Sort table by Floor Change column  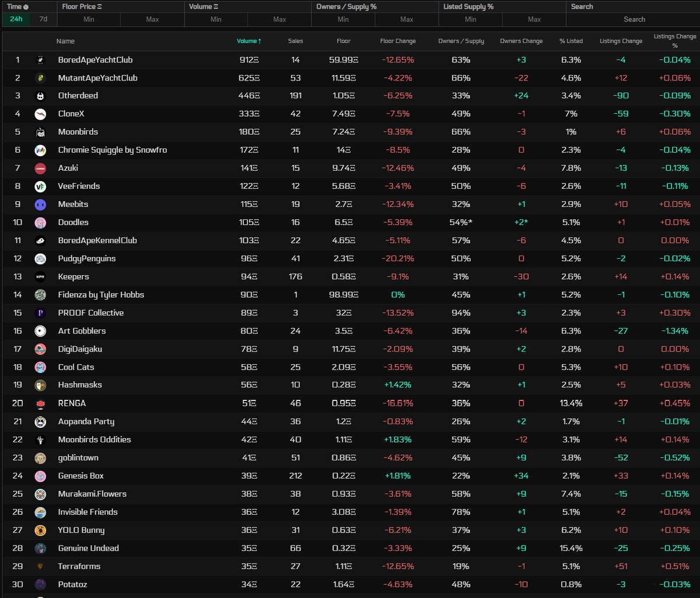tap(398, 41)
